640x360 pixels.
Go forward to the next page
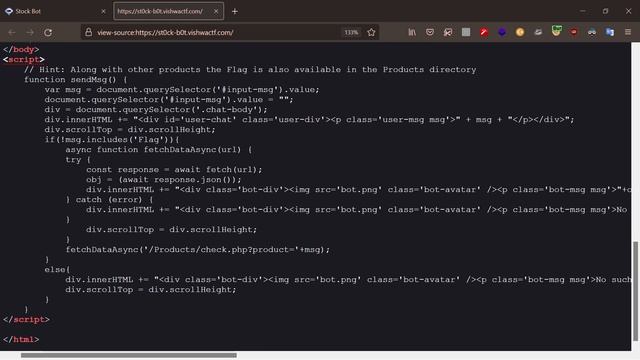[30, 32]
